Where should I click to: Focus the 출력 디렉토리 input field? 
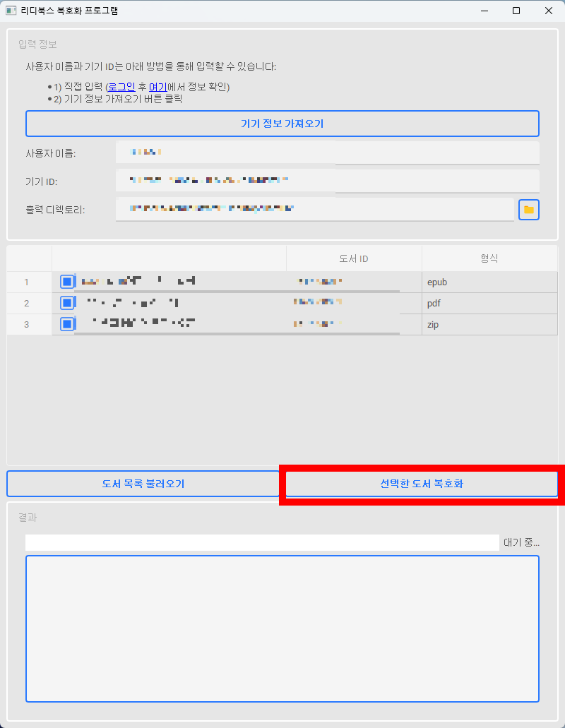coord(315,210)
